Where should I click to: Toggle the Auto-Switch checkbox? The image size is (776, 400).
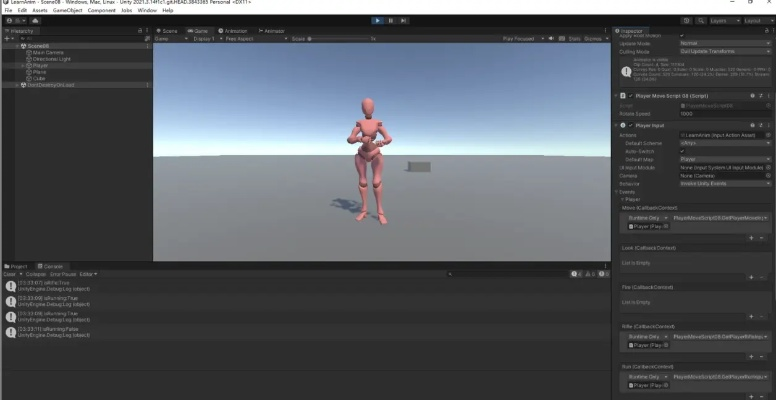coord(683,151)
